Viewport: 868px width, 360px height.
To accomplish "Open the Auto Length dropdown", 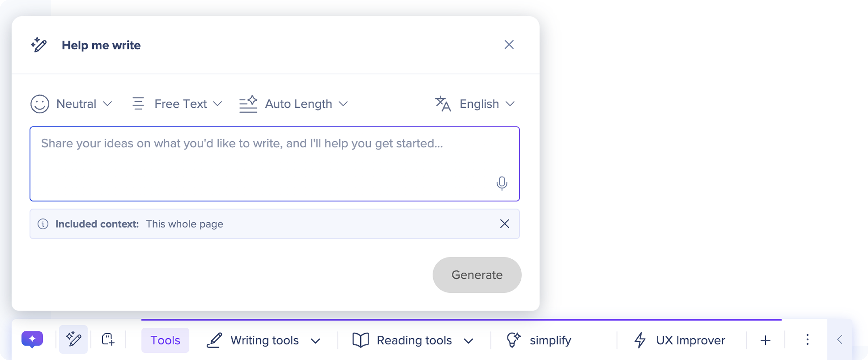I will (293, 104).
